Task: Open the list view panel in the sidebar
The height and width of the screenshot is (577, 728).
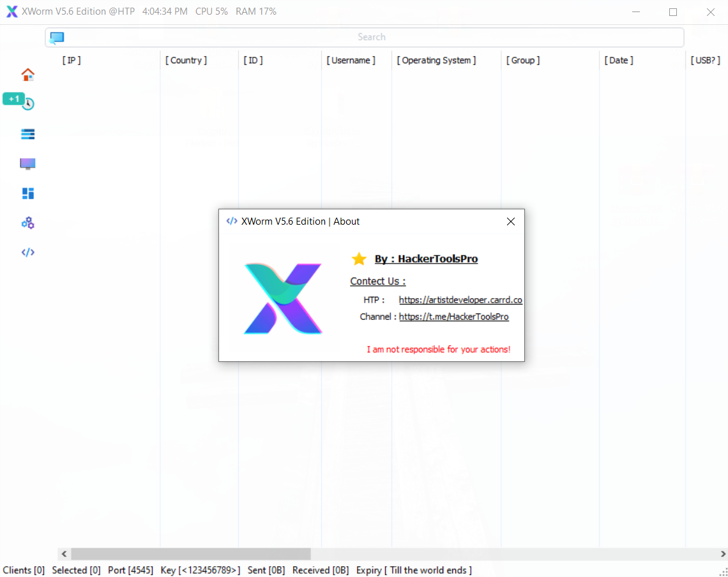Action: pos(27,133)
